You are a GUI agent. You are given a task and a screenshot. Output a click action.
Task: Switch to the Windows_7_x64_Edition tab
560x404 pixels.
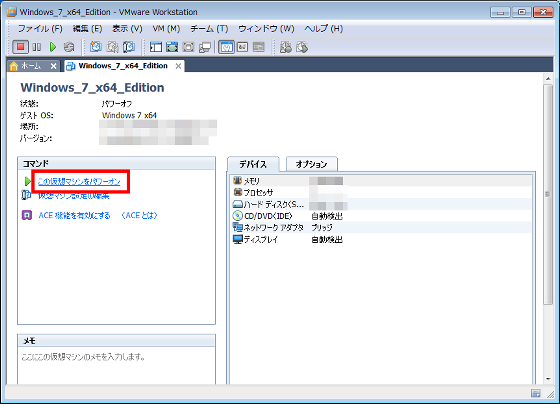[123, 66]
